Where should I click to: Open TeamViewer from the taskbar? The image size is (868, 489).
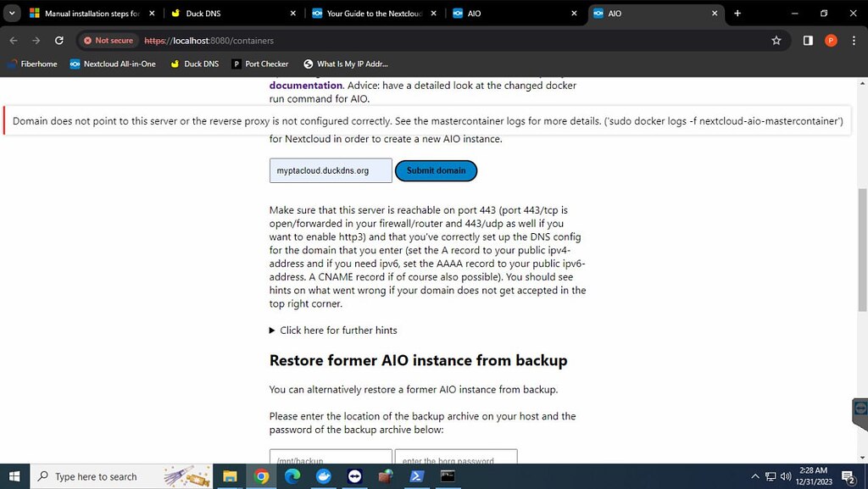tap(355, 476)
